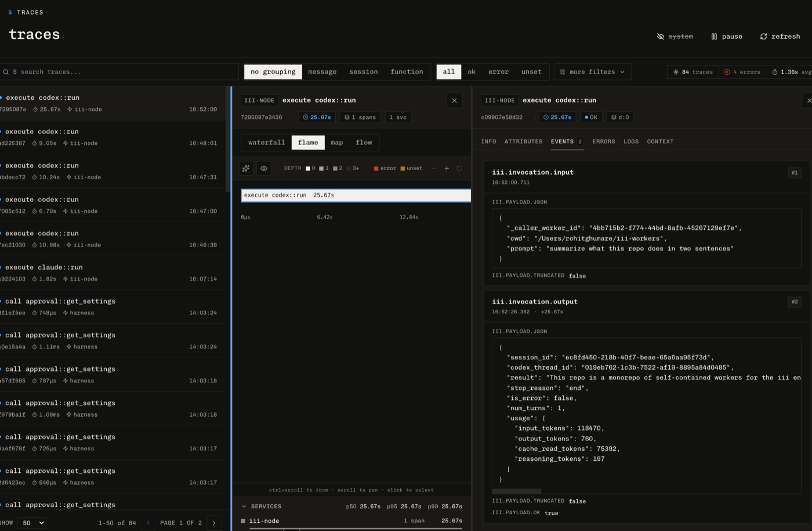The image size is (812, 531).
Task: Click the 4 errors counter
Action: 742,72
